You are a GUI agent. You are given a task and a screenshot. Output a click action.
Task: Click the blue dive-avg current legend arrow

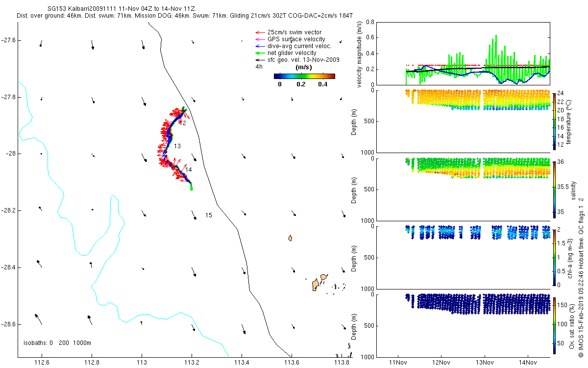tap(260, 46)
